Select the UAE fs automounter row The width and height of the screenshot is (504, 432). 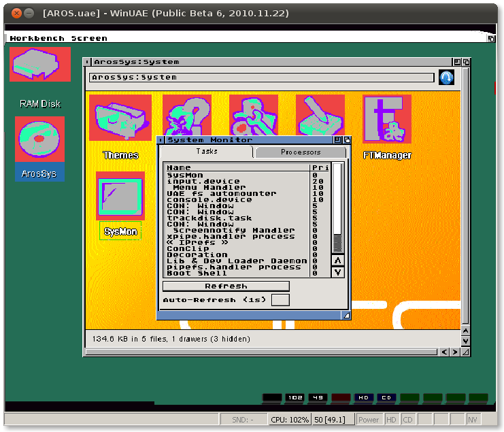[x=247, y=193]
